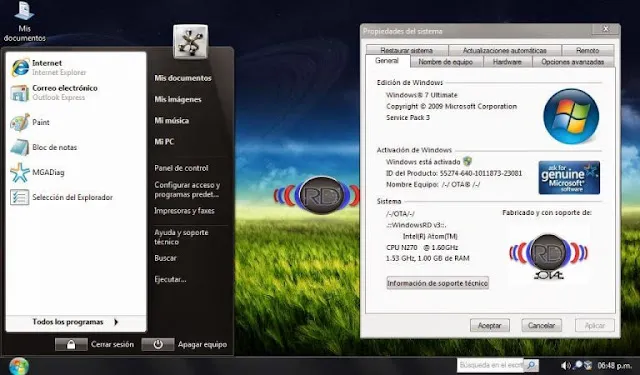Click the CPU N270 @ 1.60GHz text

pos(422,248)
